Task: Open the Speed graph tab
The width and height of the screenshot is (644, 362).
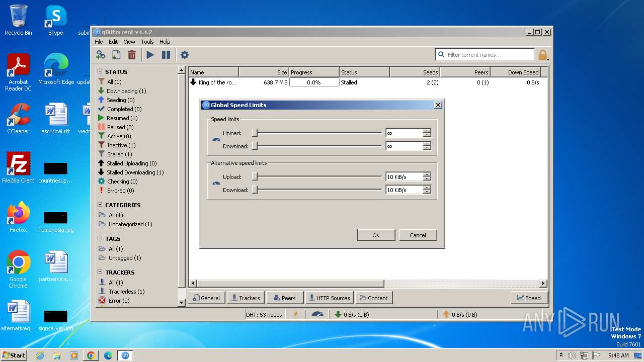Action: coord(529,298)
